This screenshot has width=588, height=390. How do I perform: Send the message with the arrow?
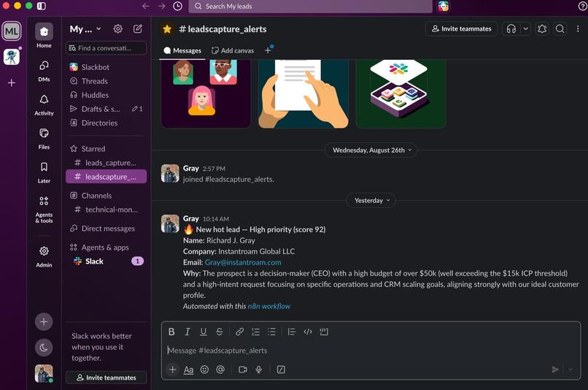pos(555,370)
